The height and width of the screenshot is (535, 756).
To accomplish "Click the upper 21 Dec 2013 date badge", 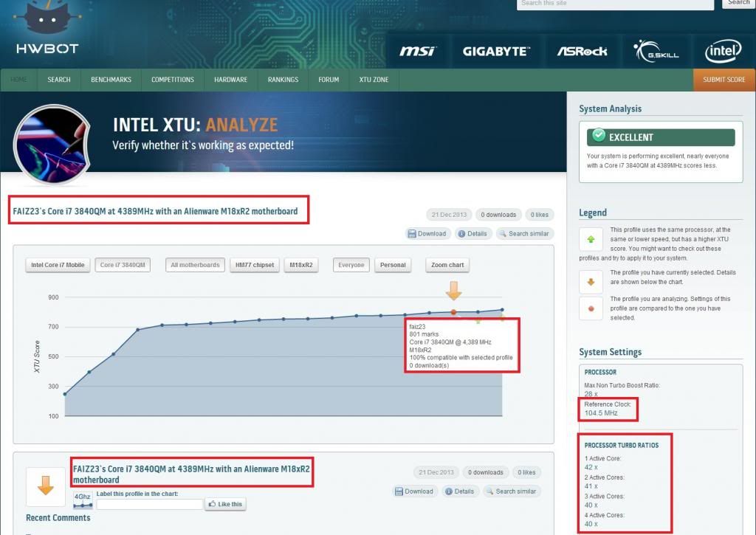I will [x=449, y=215].
